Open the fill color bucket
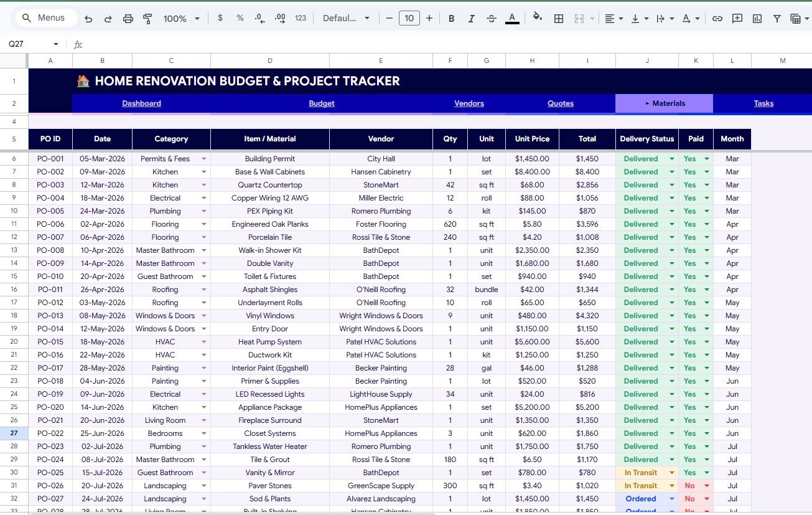The height and width of the screenshot is (515, 812). 538,18
